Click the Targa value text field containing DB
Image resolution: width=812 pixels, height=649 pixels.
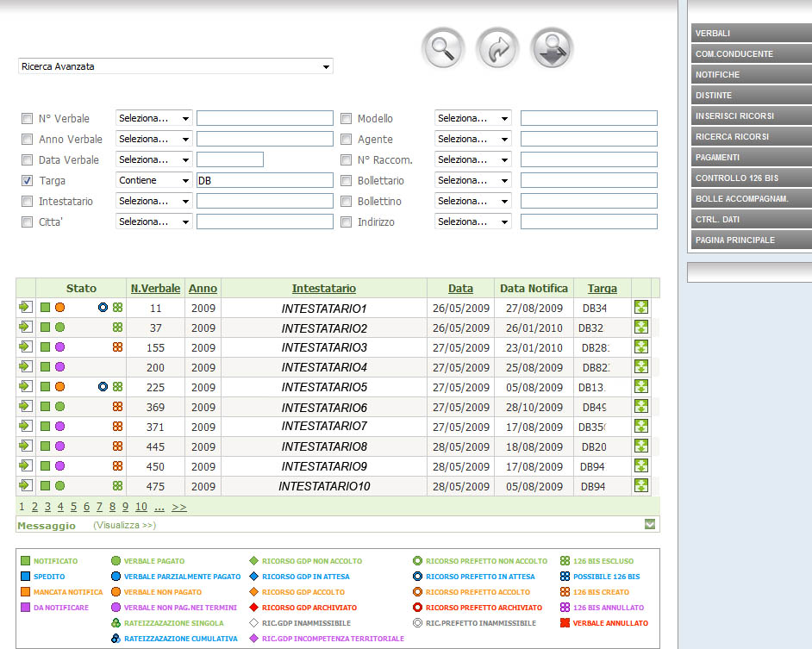click(265, 180)
